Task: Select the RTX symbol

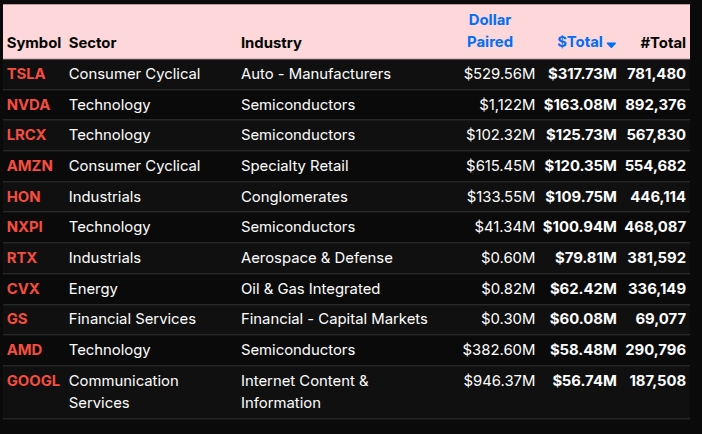Action: pos(22,258)
